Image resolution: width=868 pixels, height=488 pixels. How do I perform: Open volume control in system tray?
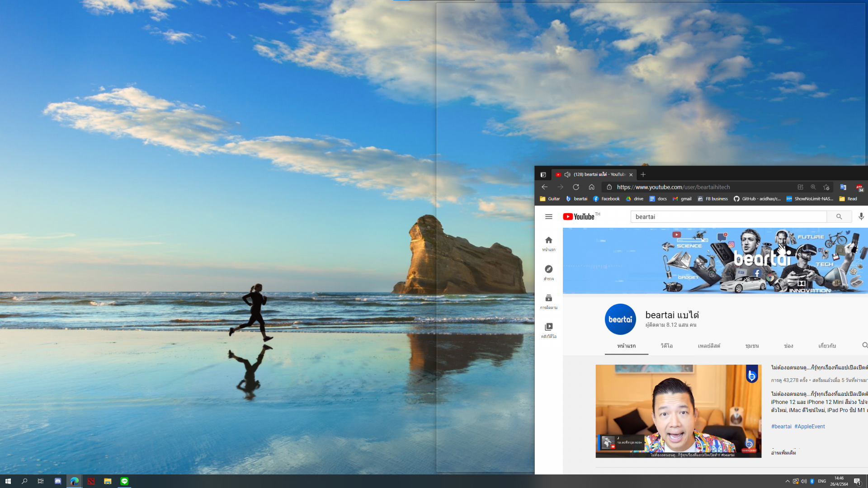(x=804, y=481)
